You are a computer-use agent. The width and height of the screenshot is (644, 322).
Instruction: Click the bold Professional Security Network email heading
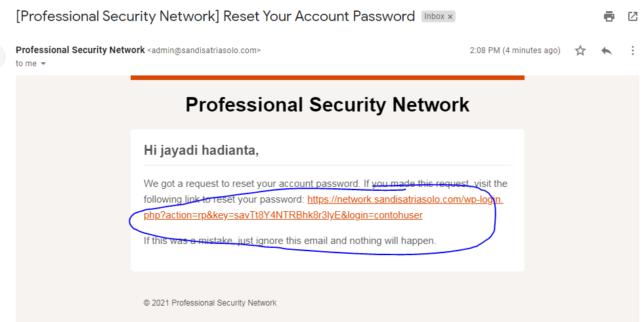pyautogui.click(x=328, y=104)
